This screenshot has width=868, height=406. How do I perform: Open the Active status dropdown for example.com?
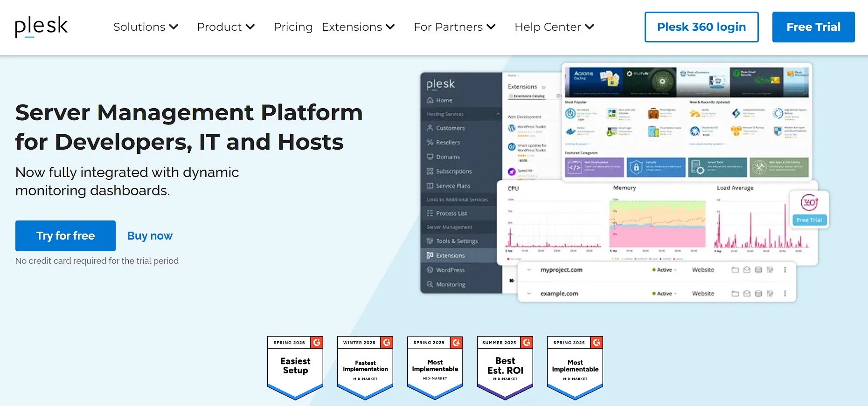coord(665,294)
